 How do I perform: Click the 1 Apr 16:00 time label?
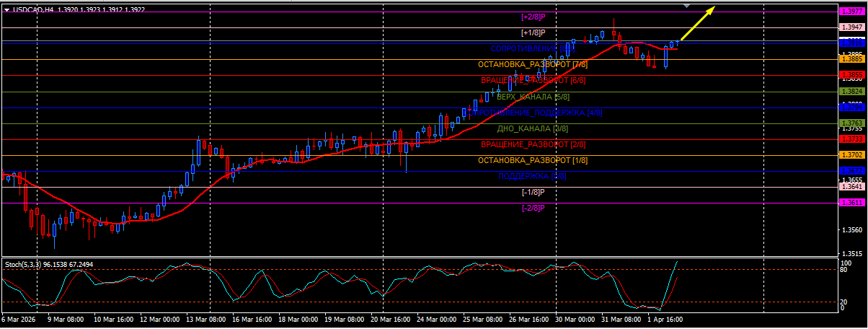665,319
